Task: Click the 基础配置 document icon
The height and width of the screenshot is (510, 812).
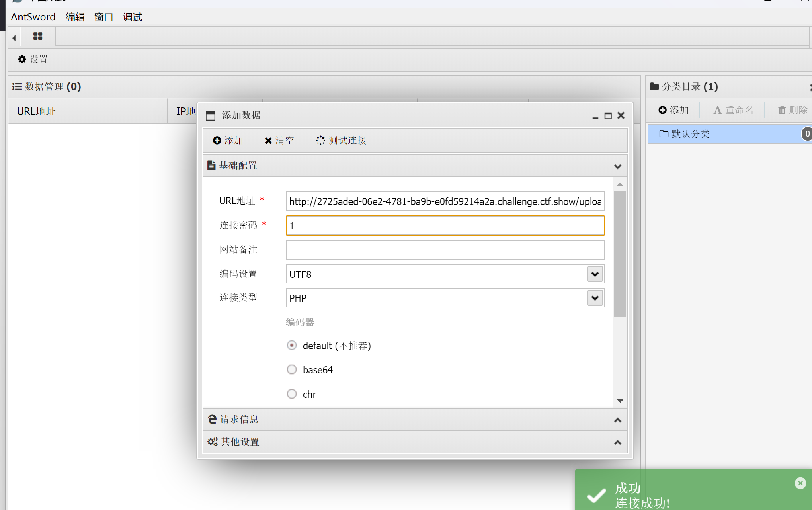Action: 211,166
